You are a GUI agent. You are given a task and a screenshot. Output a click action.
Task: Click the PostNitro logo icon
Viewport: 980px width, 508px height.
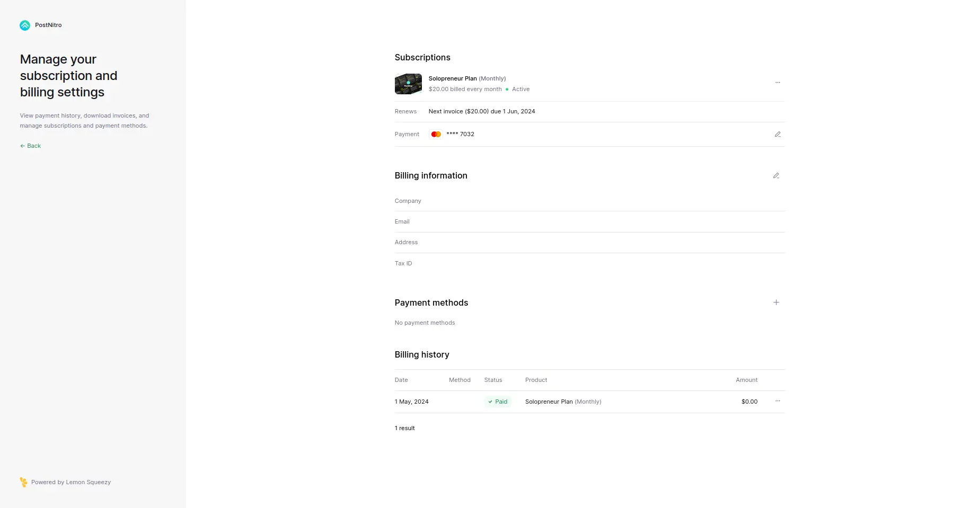(x=24, y=25)
